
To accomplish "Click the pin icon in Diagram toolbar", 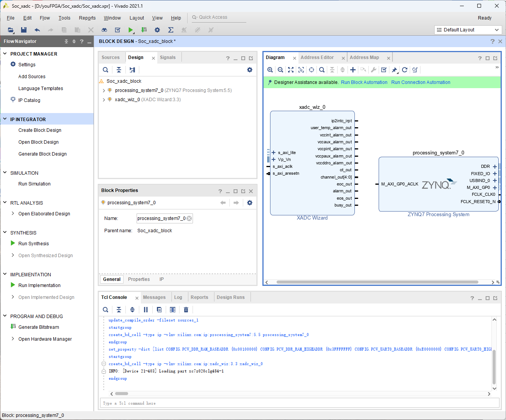I will tap(394, 70).
